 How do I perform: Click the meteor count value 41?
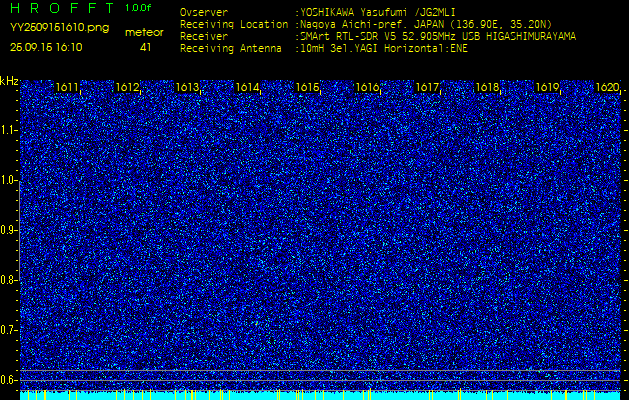point(146,47)
